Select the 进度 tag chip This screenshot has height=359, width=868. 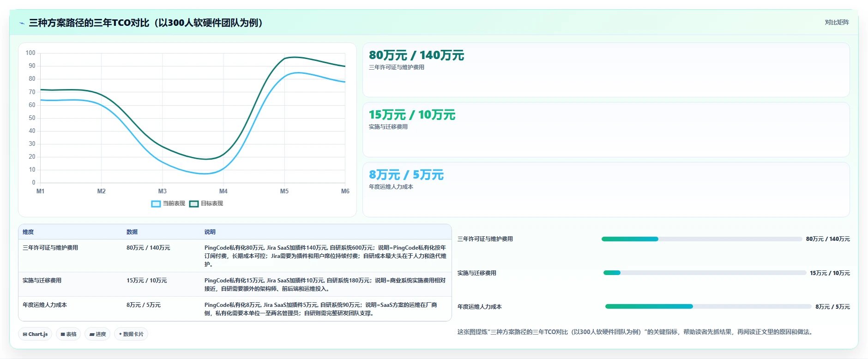point(97,334)
